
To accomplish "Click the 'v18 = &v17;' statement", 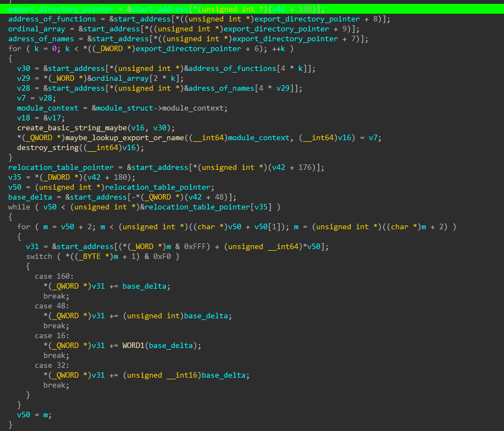I will 37,118.
